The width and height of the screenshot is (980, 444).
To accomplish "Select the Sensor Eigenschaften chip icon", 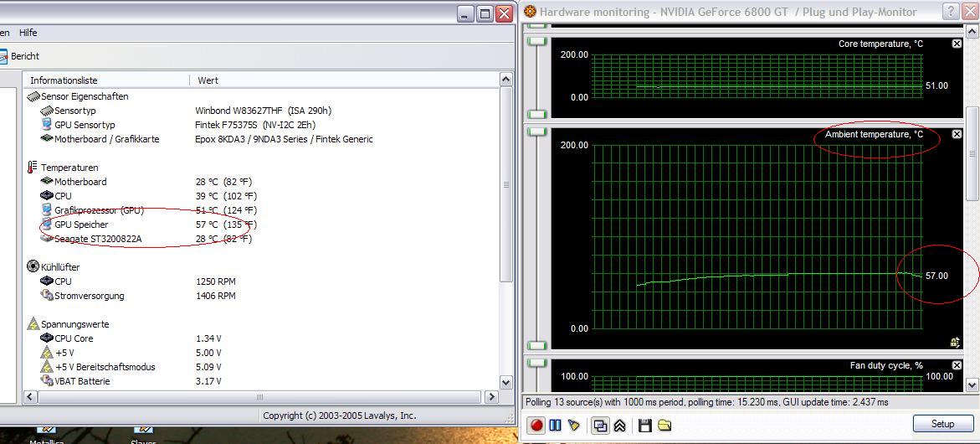I will coord(33,96).
